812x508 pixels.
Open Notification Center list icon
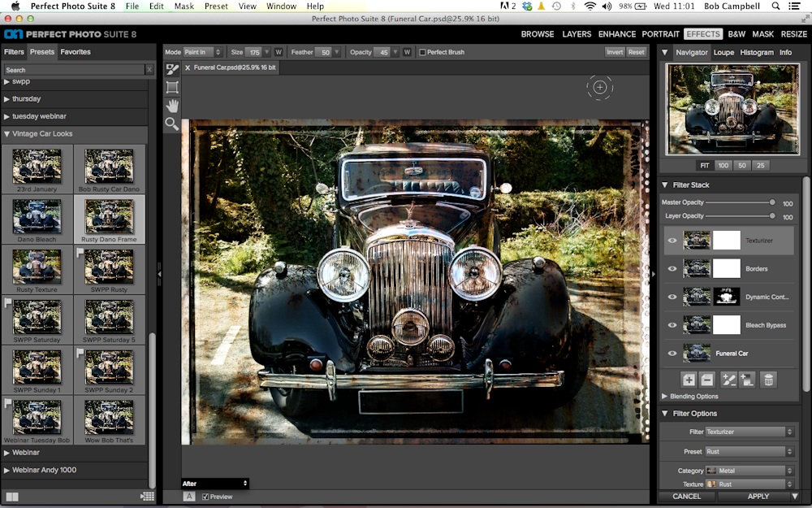click(x=794, y=7)
